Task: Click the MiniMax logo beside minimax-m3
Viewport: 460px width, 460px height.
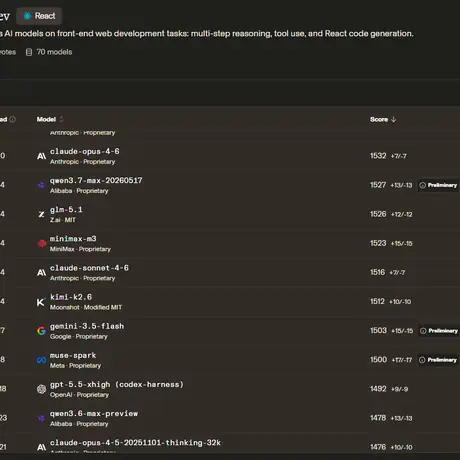Action: click(x=41, y=243)
